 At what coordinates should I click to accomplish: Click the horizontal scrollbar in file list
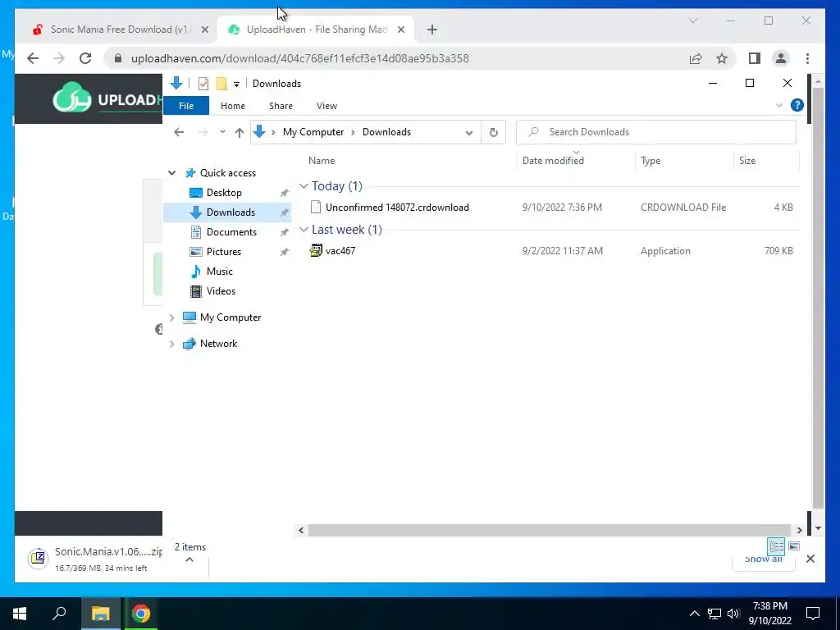(x=549, y=530)
